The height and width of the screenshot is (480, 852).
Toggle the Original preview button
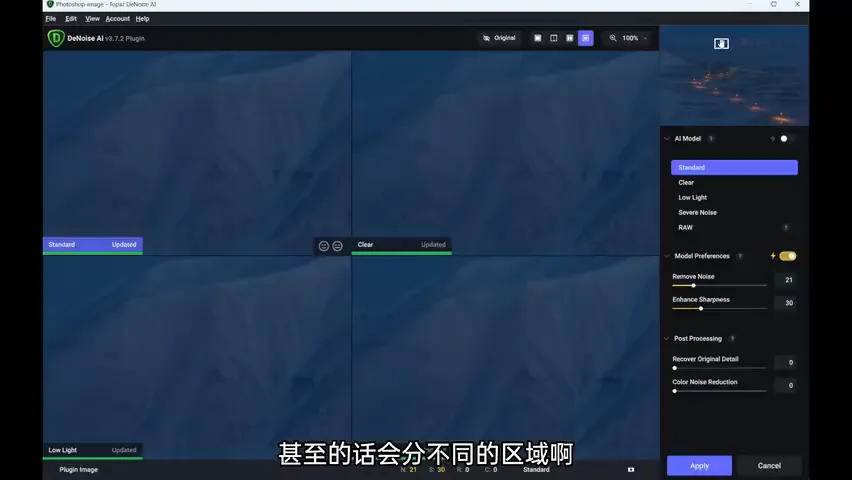[499, 38]
